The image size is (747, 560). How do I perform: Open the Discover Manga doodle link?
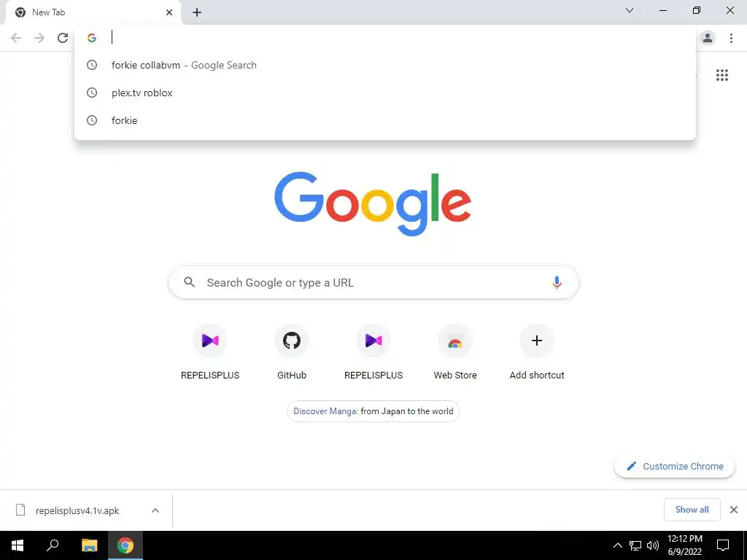pyautogui.click(x=373, y=411)
